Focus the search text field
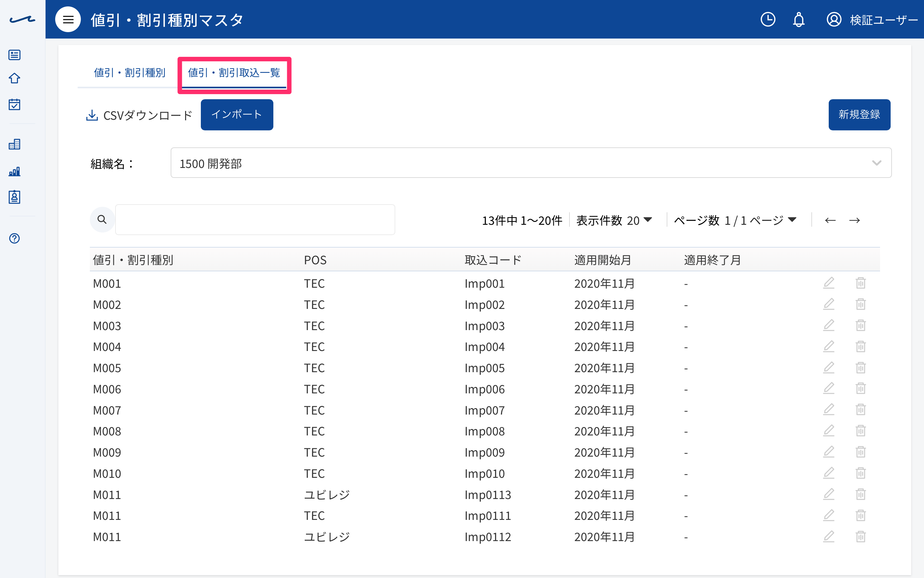Viewport: 924px width, 578px height. pos(255,219)
